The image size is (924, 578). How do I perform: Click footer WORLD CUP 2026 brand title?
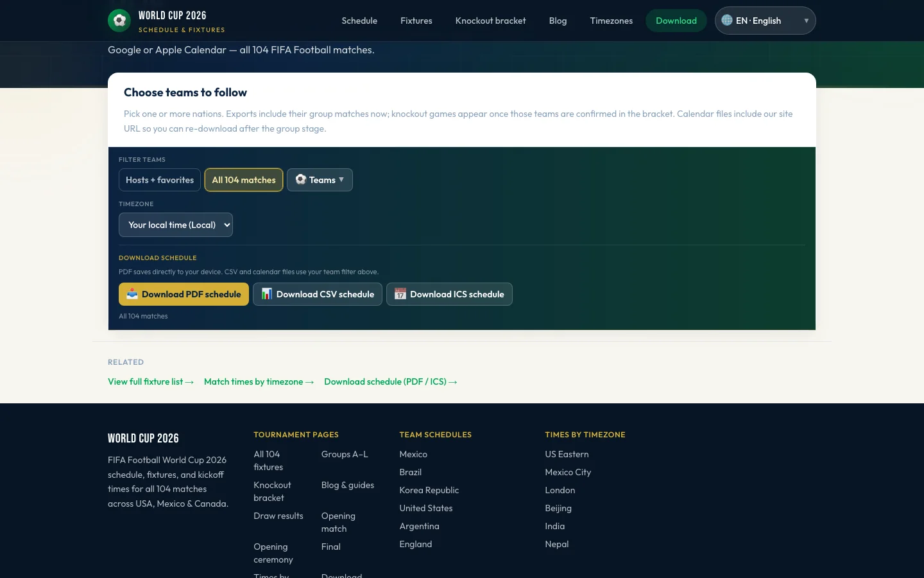[143, 438]
